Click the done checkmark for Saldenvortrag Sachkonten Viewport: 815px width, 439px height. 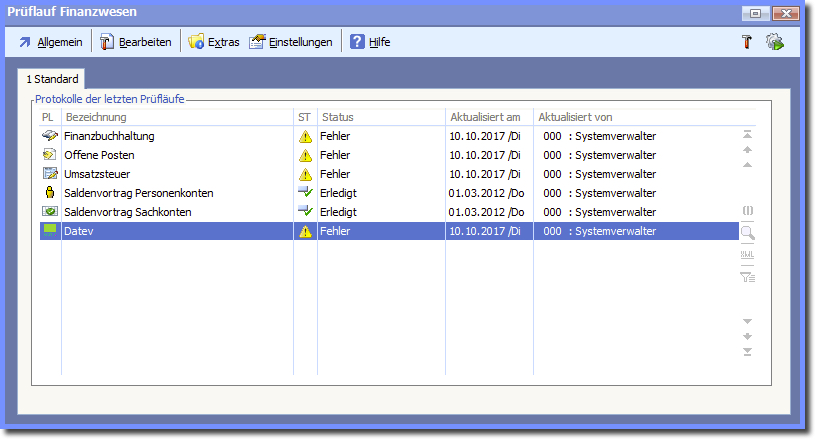[305, 212]
